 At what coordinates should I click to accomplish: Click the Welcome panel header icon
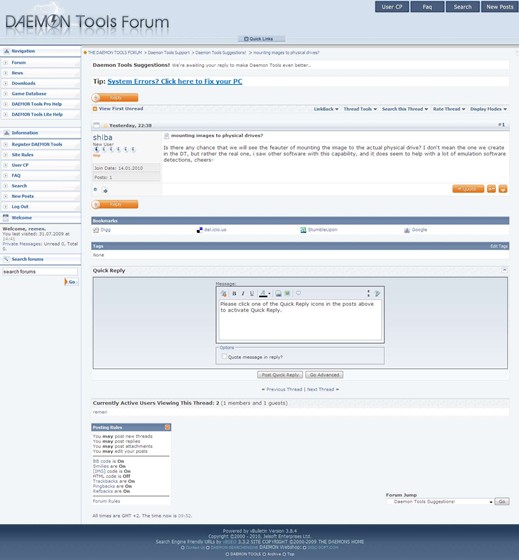point(6,218)
